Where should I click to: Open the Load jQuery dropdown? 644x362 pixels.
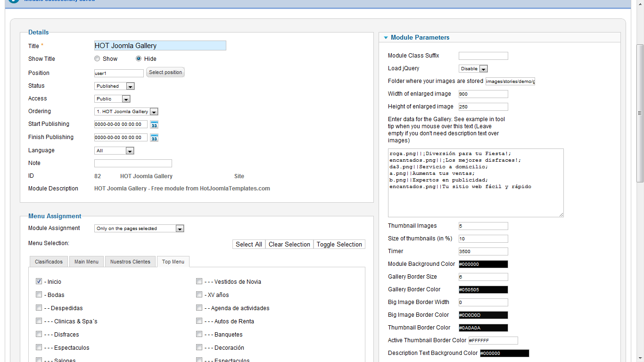pos(473,69)
